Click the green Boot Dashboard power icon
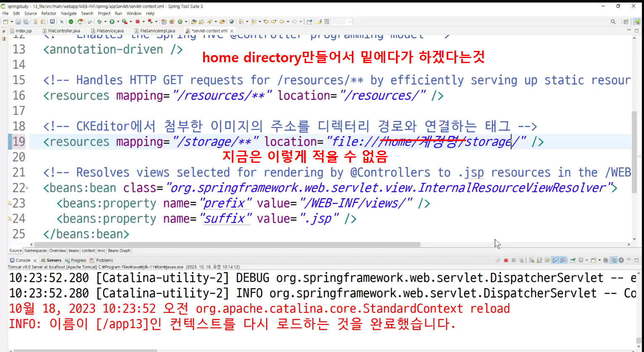Image resolution: width=644 pixels, height=352 pixels. click(x=71, y=21)
